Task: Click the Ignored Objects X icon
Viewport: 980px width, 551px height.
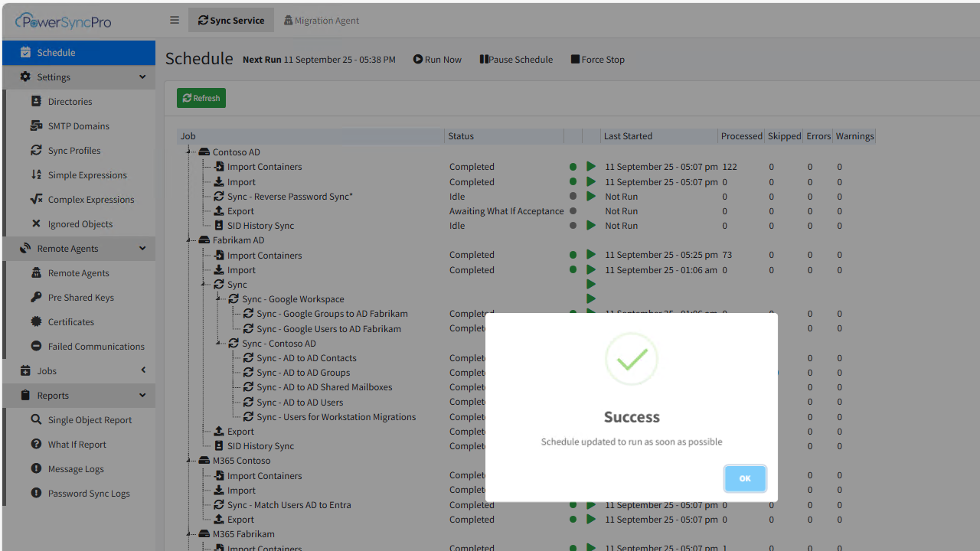Action: click(36, 224)
